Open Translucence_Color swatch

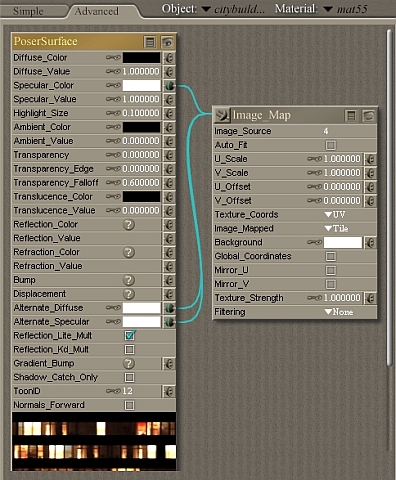tap(141, 197)
